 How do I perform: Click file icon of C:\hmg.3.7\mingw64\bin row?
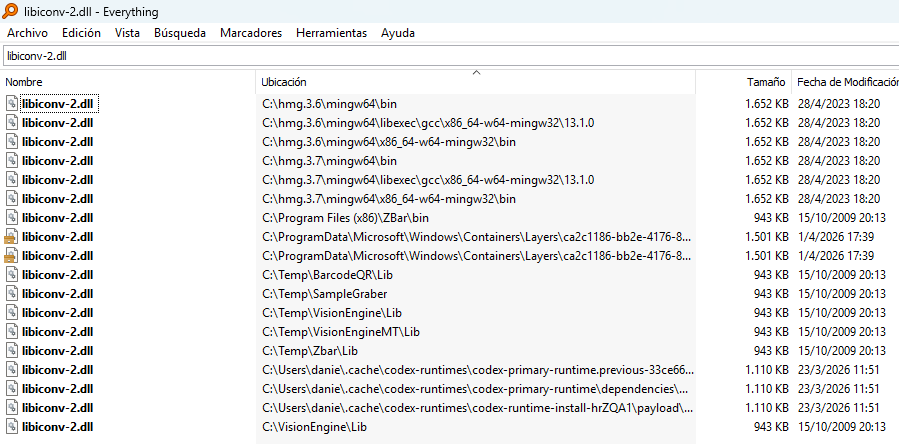[x=12, y=160]
